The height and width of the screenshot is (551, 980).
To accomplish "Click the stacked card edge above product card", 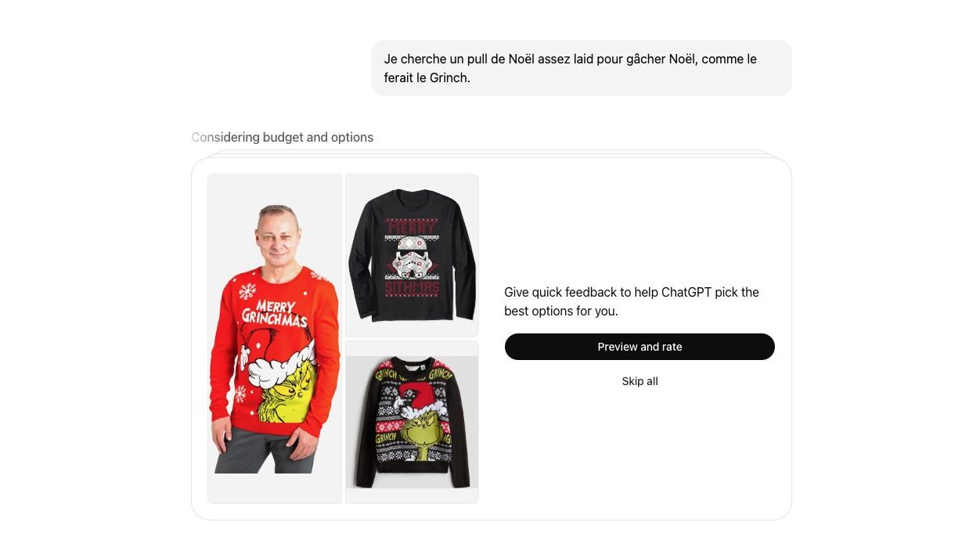I will pos(491,153).
